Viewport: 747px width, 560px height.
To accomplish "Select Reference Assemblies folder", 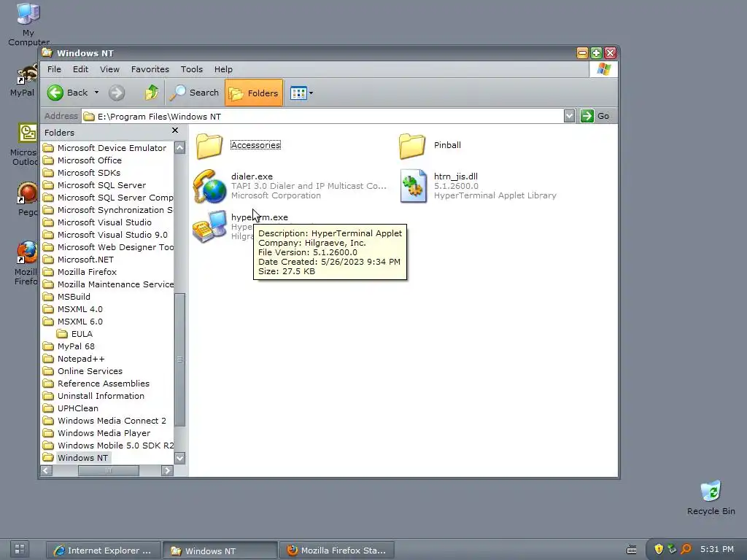I will pos(103,384).
